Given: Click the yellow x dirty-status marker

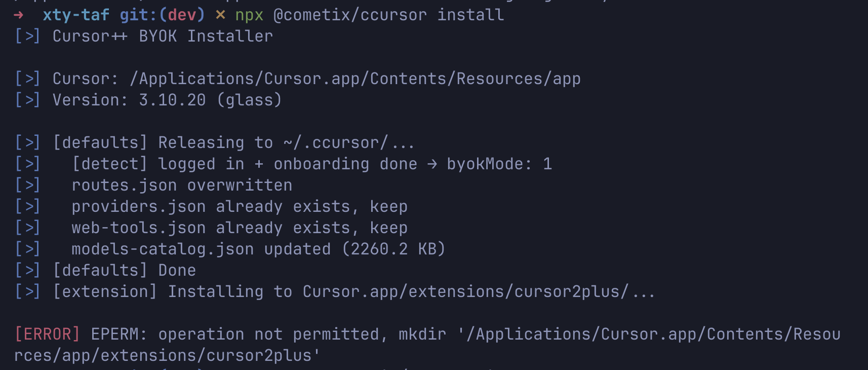Looking at the screenshot, I should (x=220, y=15).
